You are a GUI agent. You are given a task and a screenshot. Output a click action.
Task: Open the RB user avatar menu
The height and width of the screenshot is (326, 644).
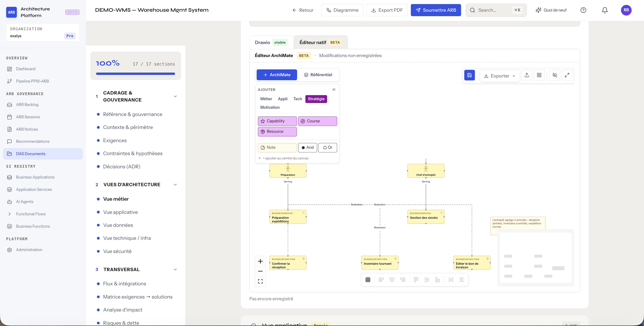pos(626,10)
